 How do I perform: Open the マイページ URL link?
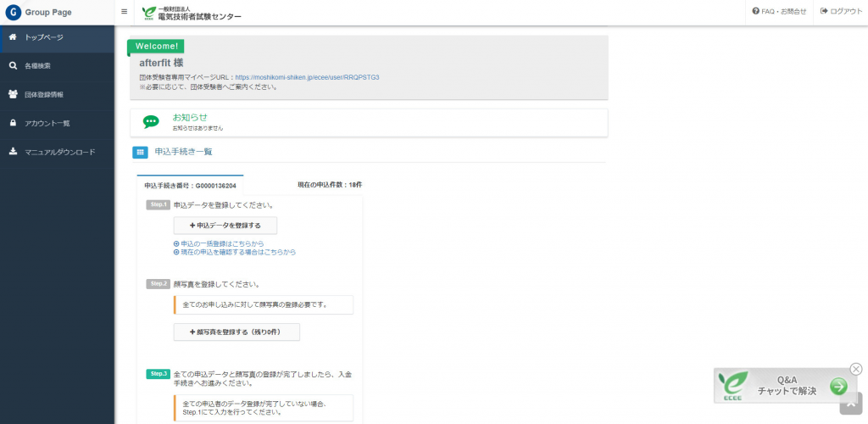pos(307,77)
